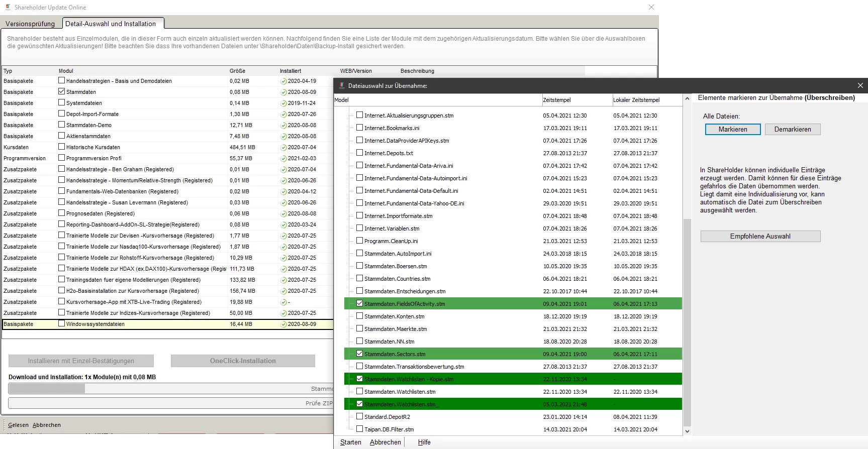The image size is (868, 449).
Task: Click the file list scroll-up arrow
Action: coord(687,99)
